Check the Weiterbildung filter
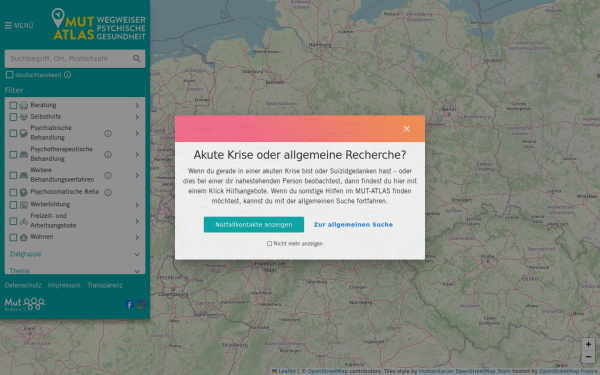 pos(13,205)
